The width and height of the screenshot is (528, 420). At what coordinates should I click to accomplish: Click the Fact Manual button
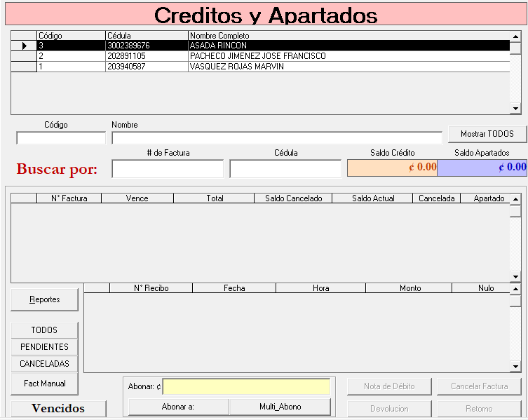45,384
